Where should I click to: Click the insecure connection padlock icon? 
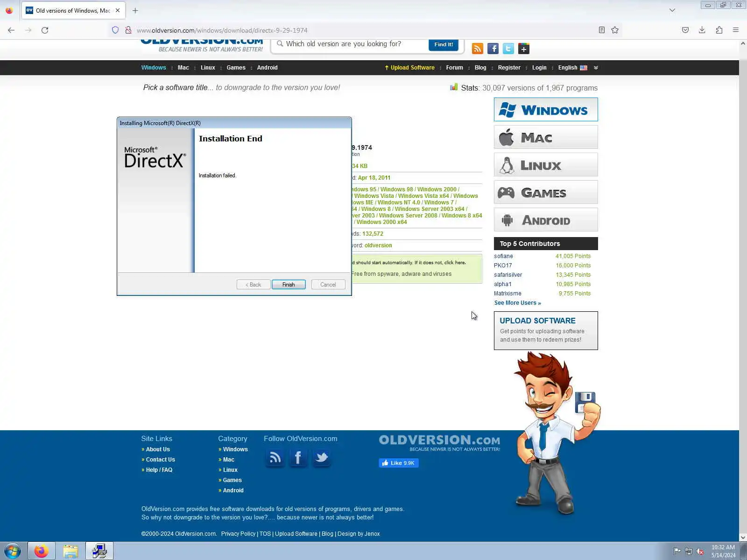[x=128, y=30]
